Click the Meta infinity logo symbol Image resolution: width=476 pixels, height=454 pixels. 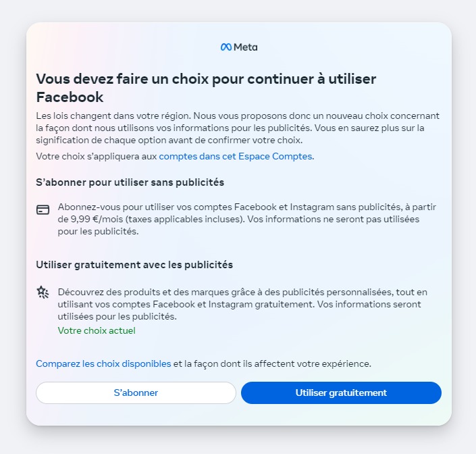[226, 47]
